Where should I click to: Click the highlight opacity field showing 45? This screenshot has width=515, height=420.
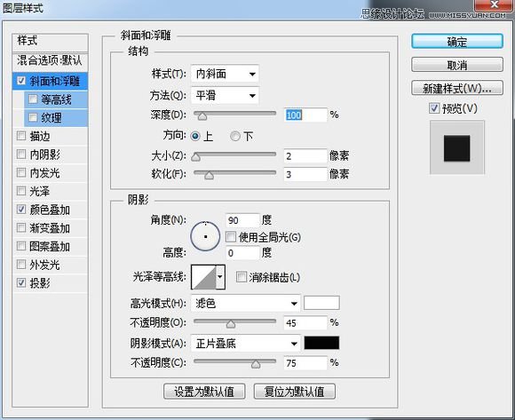click(305, 323)
